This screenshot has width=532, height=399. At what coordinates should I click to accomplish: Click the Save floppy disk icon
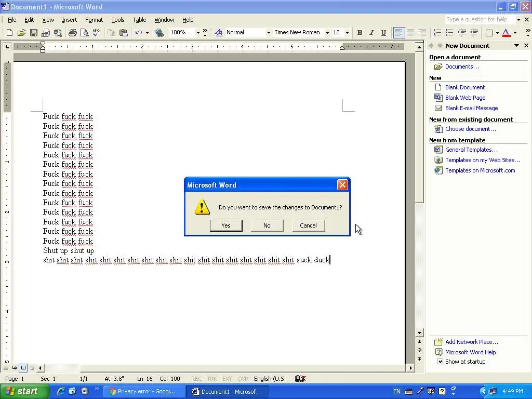click(x=34, y=33)
